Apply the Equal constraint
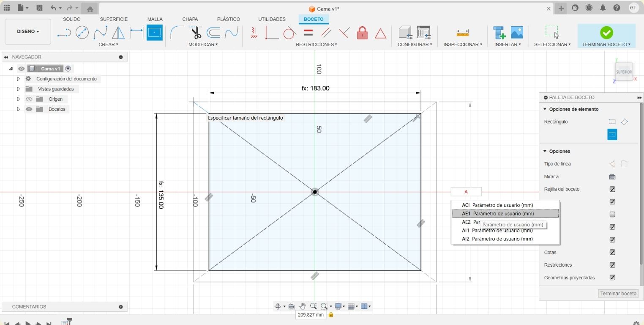This screenshot has height=325, width=644. click(x=308, y=33)
